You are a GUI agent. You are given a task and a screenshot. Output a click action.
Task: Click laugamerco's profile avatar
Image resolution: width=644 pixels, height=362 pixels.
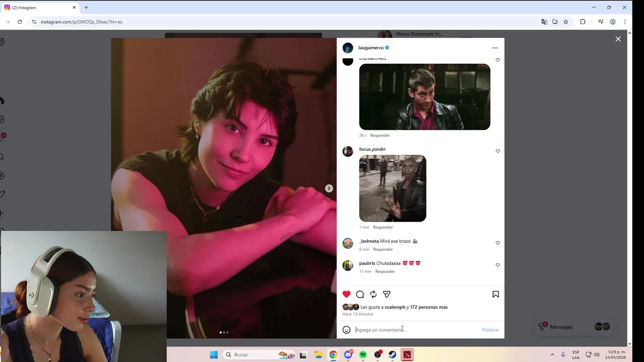pos(348,48)
